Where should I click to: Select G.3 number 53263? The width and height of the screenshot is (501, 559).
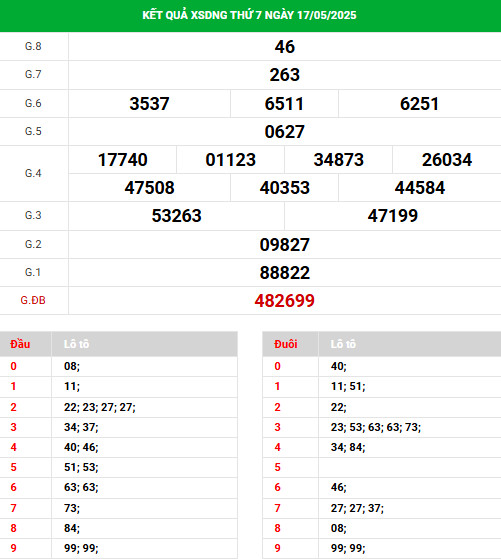(x=177, y=216)
